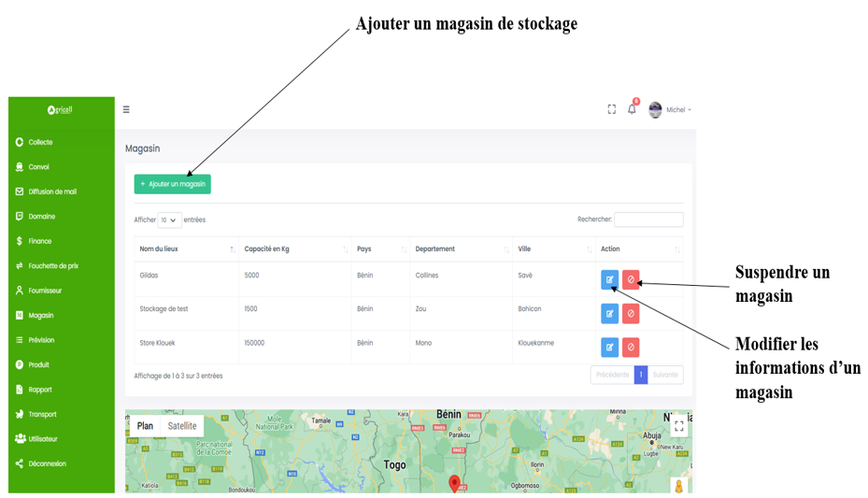This screenshot has width=868, height=498.
Task: Click the map fullscreen icon
Action: [678, 426]
